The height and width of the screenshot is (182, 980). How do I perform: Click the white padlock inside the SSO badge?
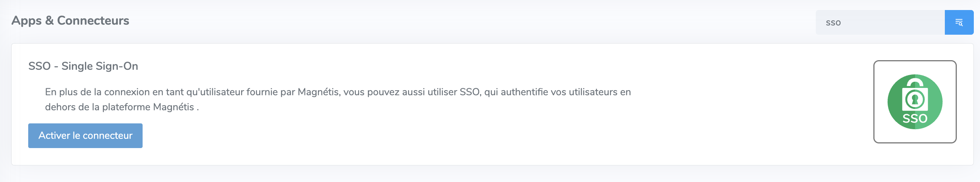pyautogui.click(x=915, y=96)
